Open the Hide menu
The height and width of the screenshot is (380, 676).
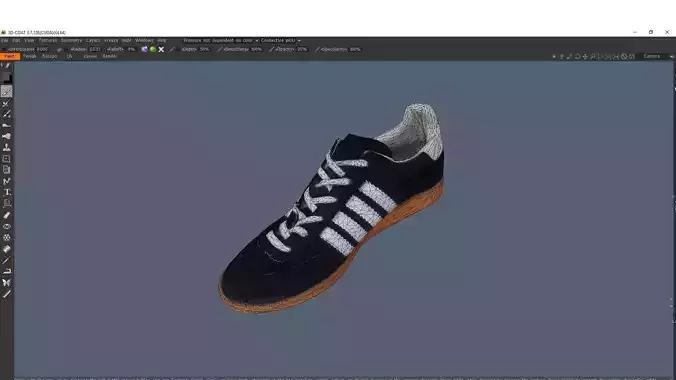126,41
